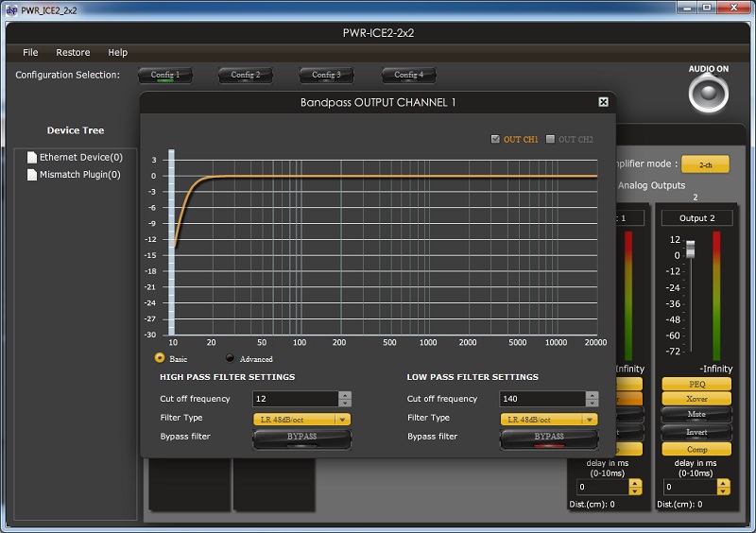Click the Output 2 level fader
The image size is (756, 533).
point(691,249)
